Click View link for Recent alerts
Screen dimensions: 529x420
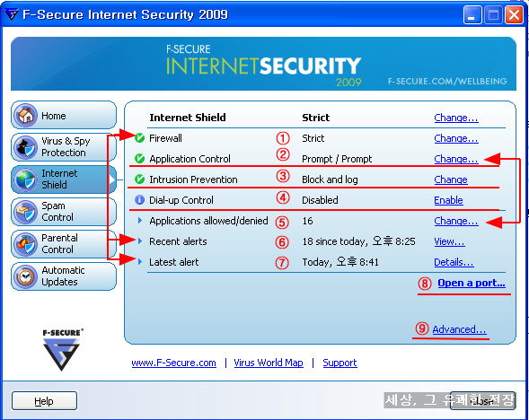coord(449,241)
